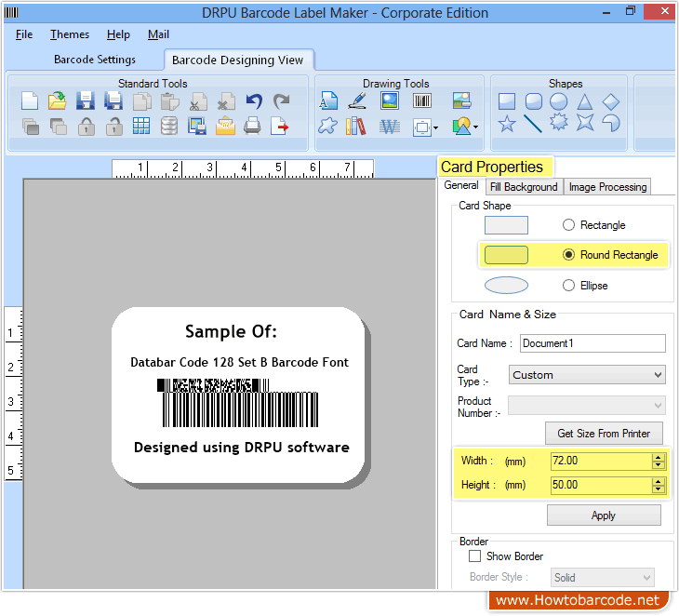This screenshot has height=616, width=679.
Task: Select the Rectangle card shape radio
Action: [568, 225]
